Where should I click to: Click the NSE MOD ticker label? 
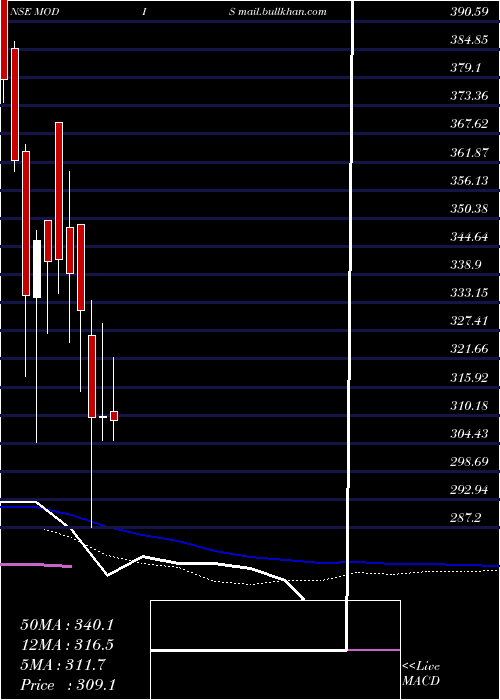[33, 12]
